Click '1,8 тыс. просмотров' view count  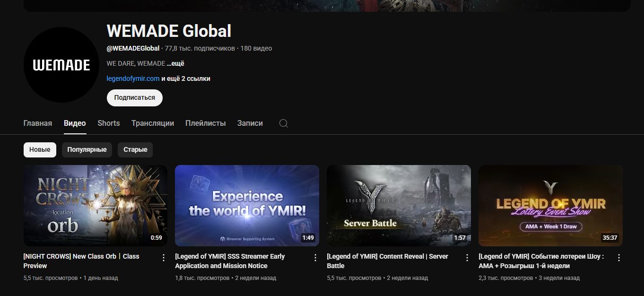202,278
